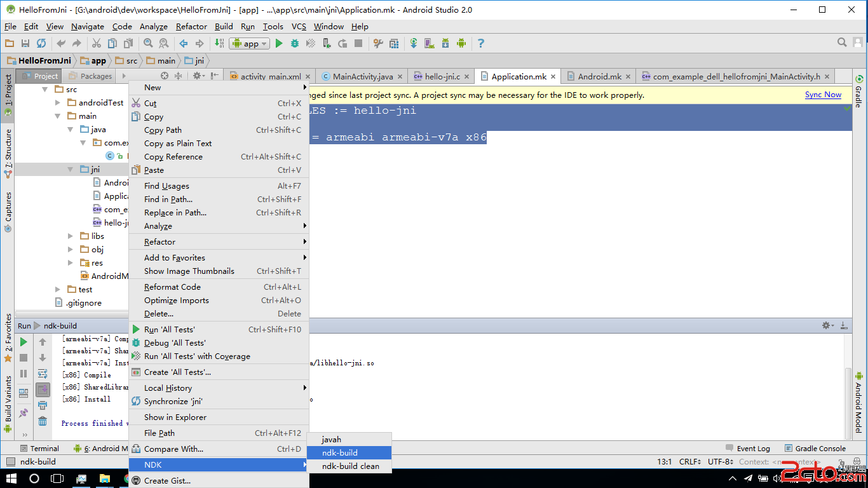Select Copy Path from context menu
868x488 pixels.
(x=218, y=130)
